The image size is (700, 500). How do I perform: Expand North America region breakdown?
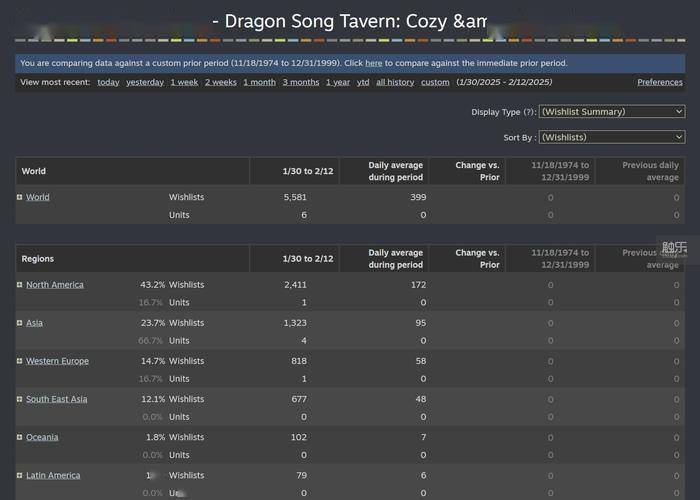(x=20, y=284)
